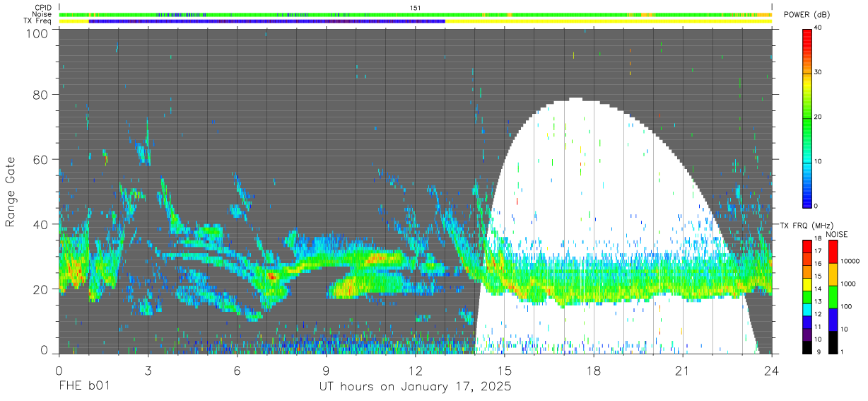Click the 30 tick on the power scale

click(x=819, y=72)
